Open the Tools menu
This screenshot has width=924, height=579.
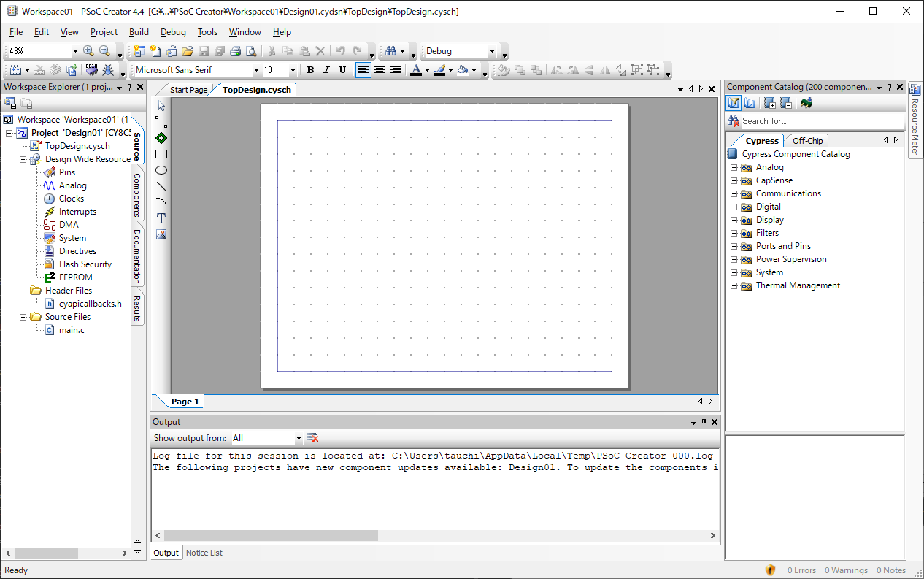pos(207,32)
